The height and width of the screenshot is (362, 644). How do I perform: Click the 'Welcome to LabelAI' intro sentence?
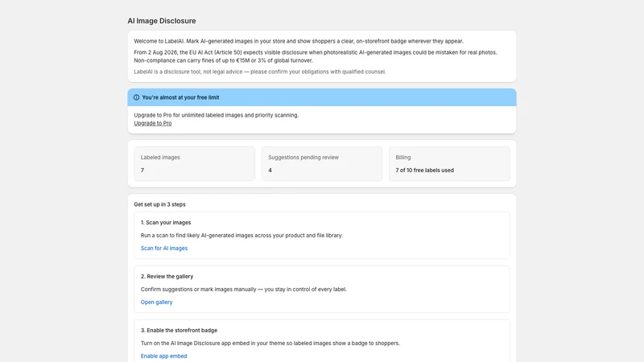pyautogui.click(x=299, y=41)
